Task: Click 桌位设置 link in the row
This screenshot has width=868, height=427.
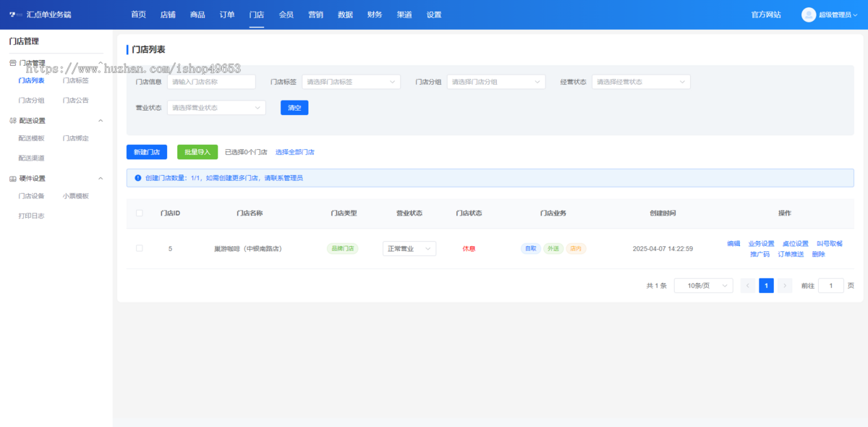Action: tap(796, 244)
